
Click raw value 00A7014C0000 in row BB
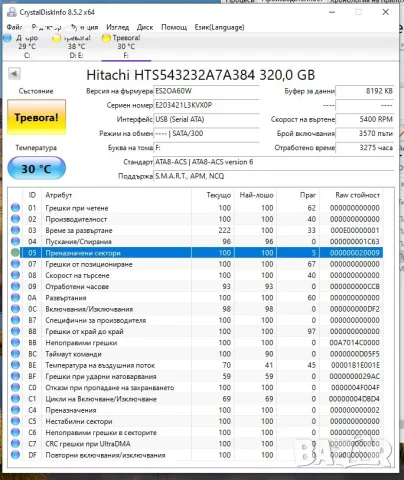click(355, 343)
